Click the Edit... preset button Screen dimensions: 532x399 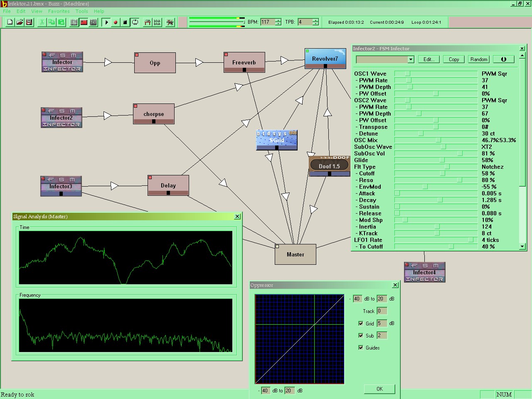tap(429, 59)
